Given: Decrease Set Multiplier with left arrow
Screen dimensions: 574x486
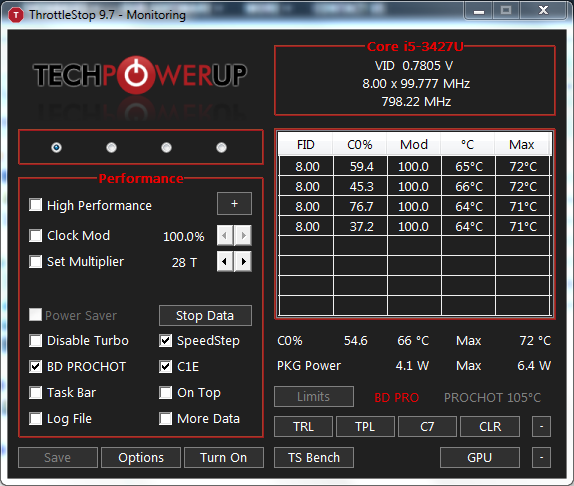Looking at the screenshot, I should pyautogui.click(x=225, y=261).
